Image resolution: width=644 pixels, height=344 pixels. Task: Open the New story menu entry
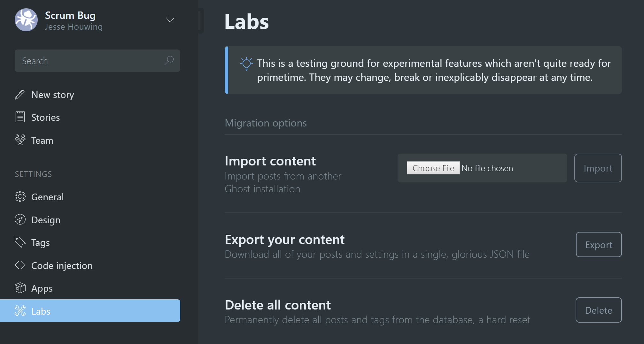tap(53, 95)
